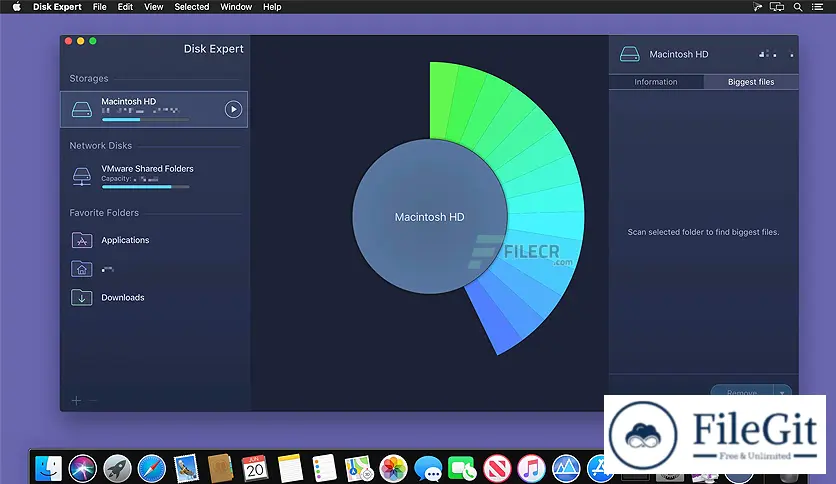Click the Macintosh HD drive icon in info panel
Image resolution: width=836 pixels, height=484 pixels.
pos(630,54)
